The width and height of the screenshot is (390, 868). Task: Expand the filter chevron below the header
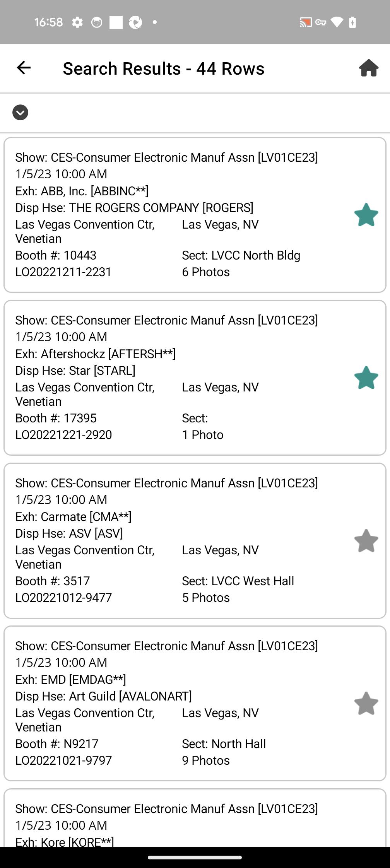point(20,113)
